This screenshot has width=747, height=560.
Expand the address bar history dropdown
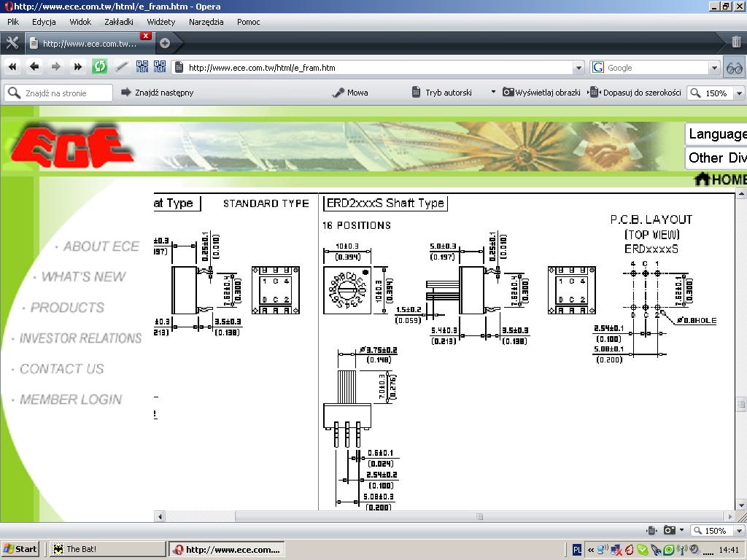578,68
